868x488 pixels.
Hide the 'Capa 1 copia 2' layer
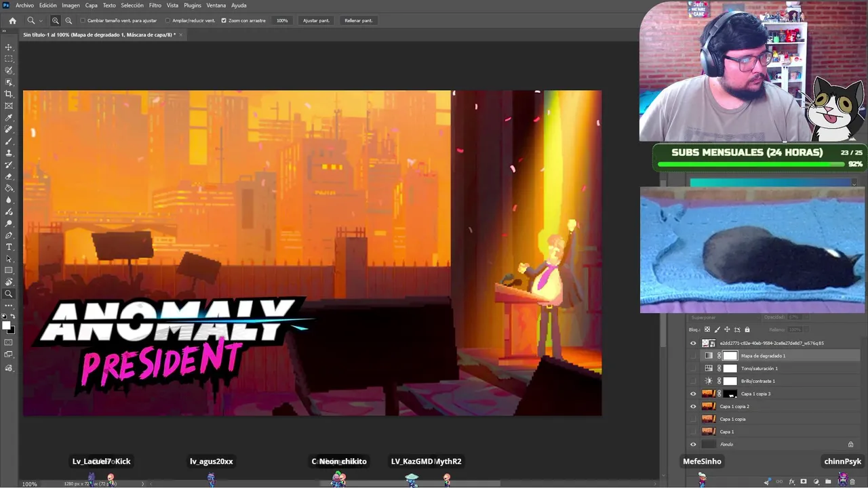[693, 407]
